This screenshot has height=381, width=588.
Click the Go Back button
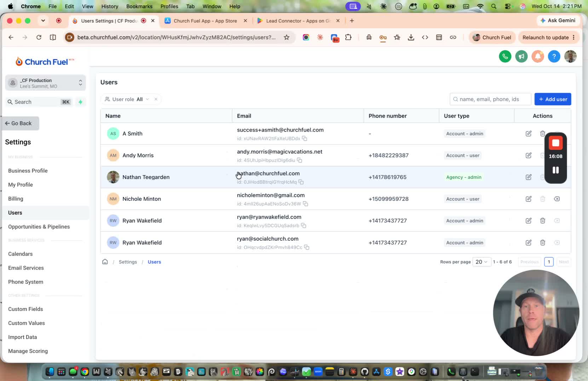coord(20,123)
